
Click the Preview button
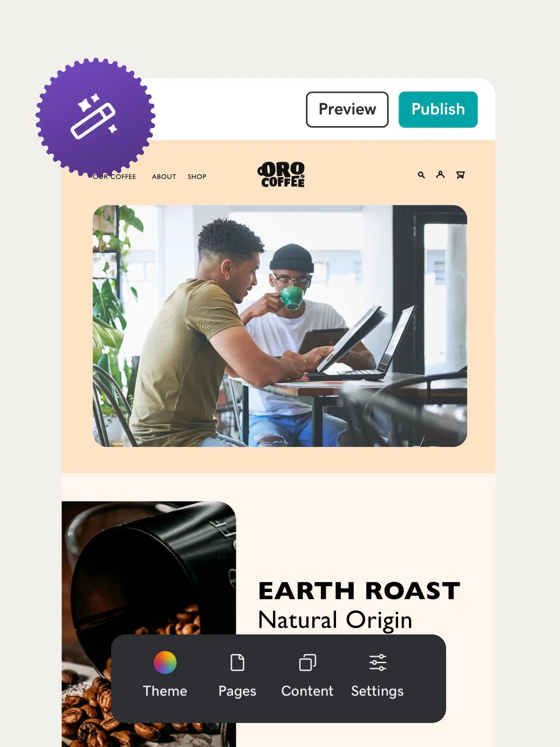point(347,109)
